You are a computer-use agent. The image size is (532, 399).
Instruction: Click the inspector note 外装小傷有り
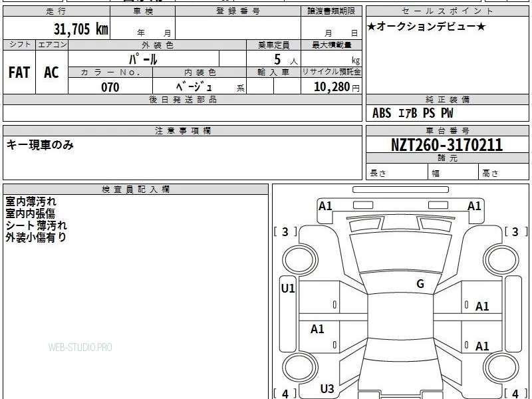[36, 237]
